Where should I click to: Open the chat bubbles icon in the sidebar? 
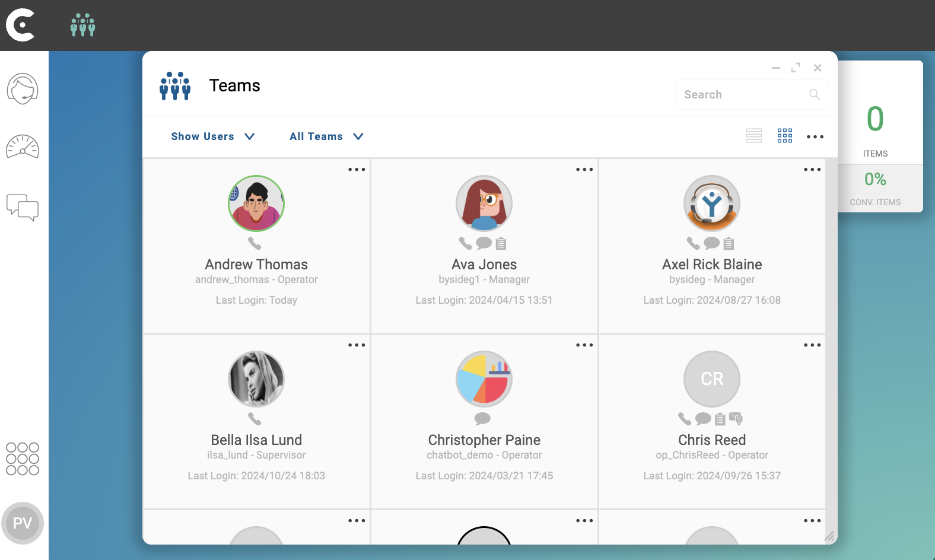(x=23, y=208)
